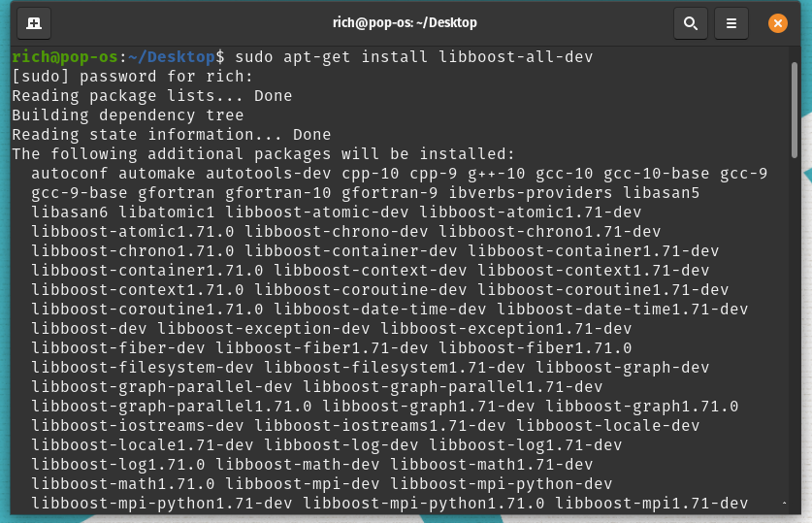Click the 'Building dependency tree' line
This screenshot has height=523, width=812.
click(x=127, y=115)
